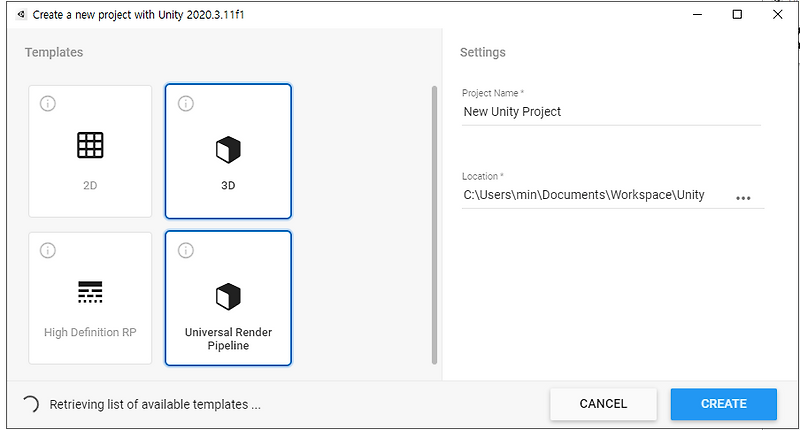The image size is (800, 430).
Task: Click the loading spinner in status bar
Action: tap(31, 404)
